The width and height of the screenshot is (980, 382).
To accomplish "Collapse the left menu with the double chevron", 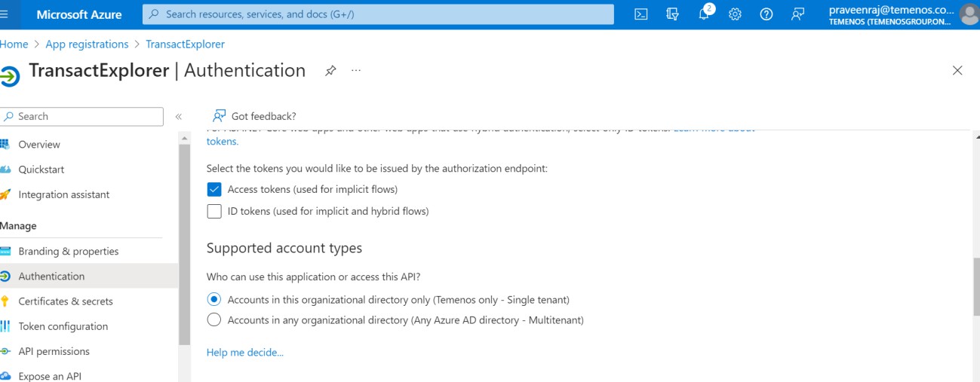I will [179, 117].
